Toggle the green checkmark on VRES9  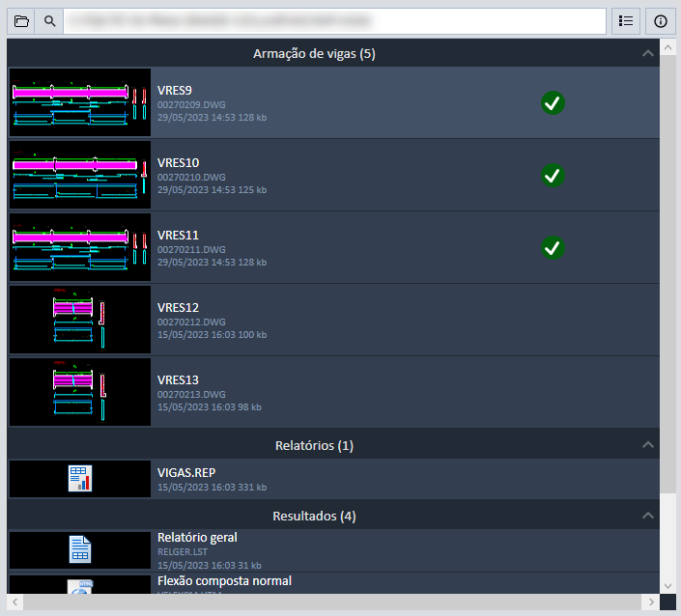coord(553,102)
